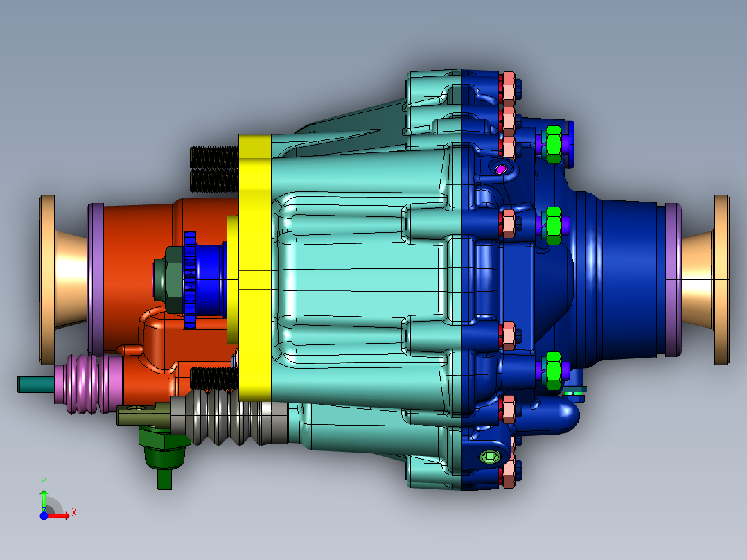Select the blue splined gear ring
Image resolution: width=747 pixels, height=560 pixels.
pos(190,280)
